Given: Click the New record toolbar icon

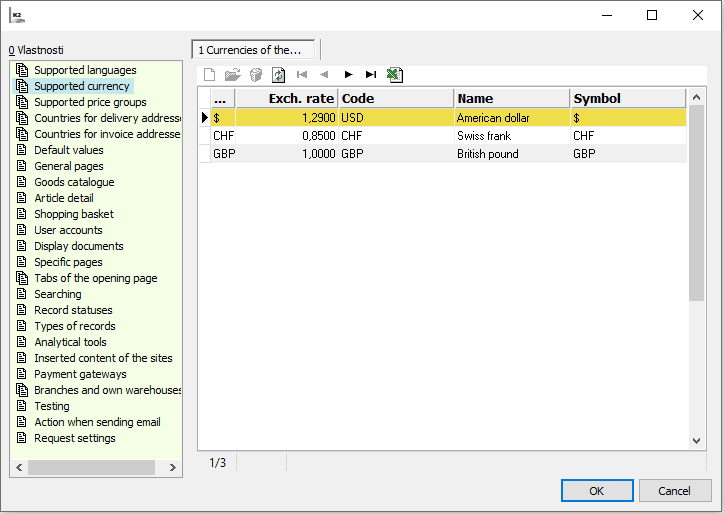Looking at the screenshot, I should click(209, 75).
